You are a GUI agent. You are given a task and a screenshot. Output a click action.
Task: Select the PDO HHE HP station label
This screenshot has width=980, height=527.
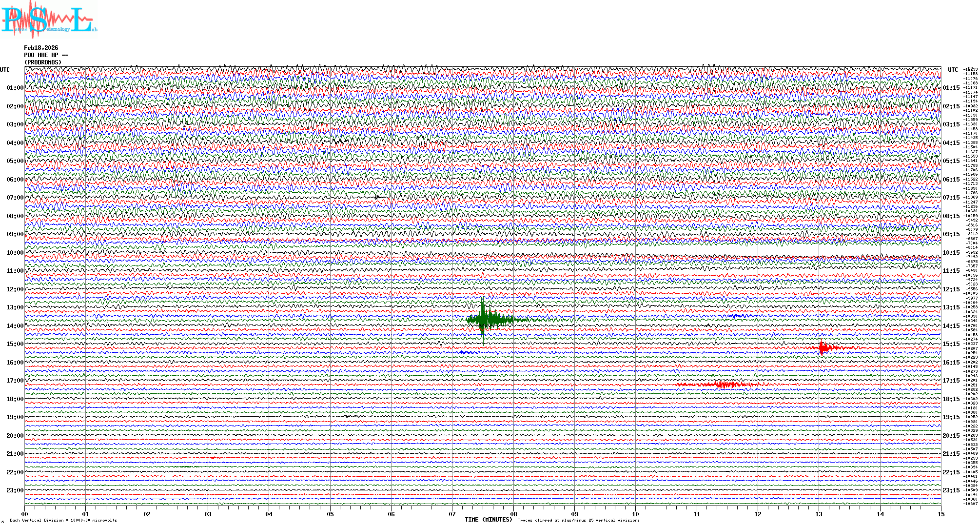44,55
